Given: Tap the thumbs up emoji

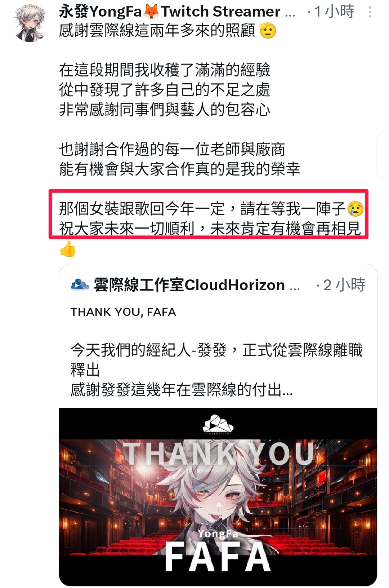Looking at the screenshot, I should click(x=68, y=248).
